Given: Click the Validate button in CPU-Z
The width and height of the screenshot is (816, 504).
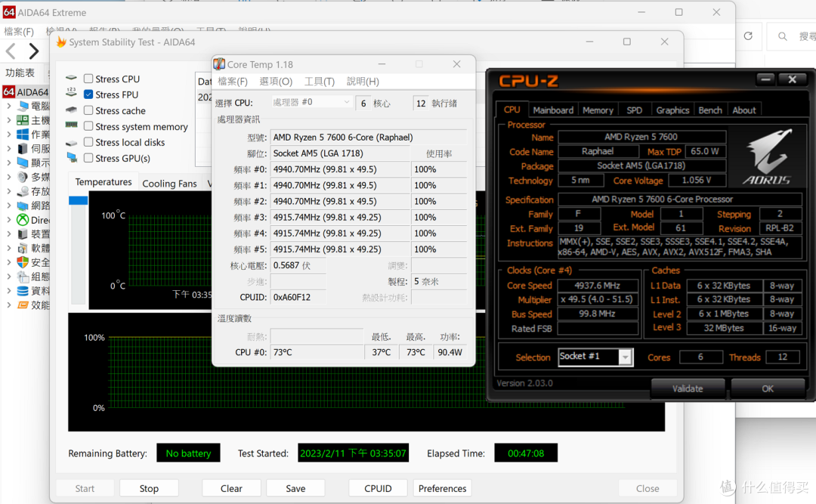Looking at the screenshot, I should click(x=688, y=388).
